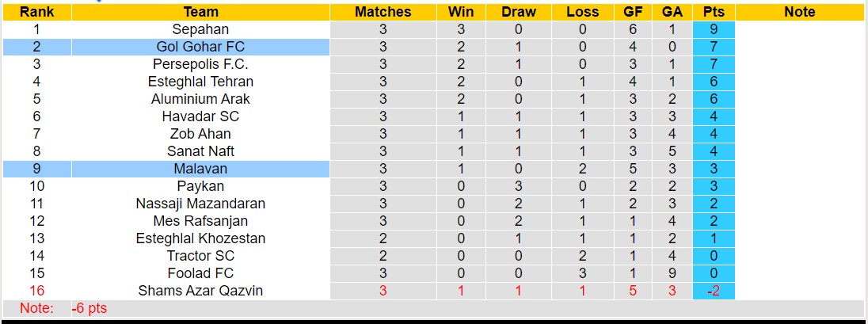Click the Foolad FC team name
This screenshot has height=324, width=868.
pyautogui.click(x=200, y=273)
